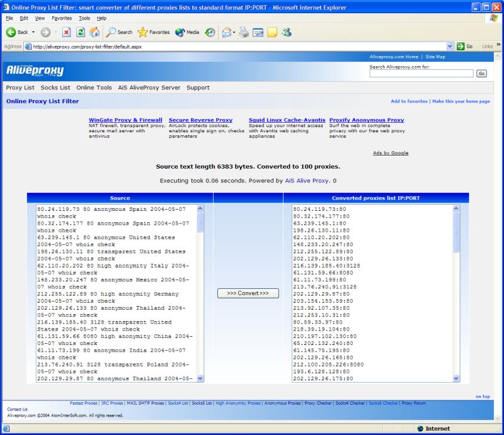Click the Go search button
This screenshot has width=504, height=435.
481,73
